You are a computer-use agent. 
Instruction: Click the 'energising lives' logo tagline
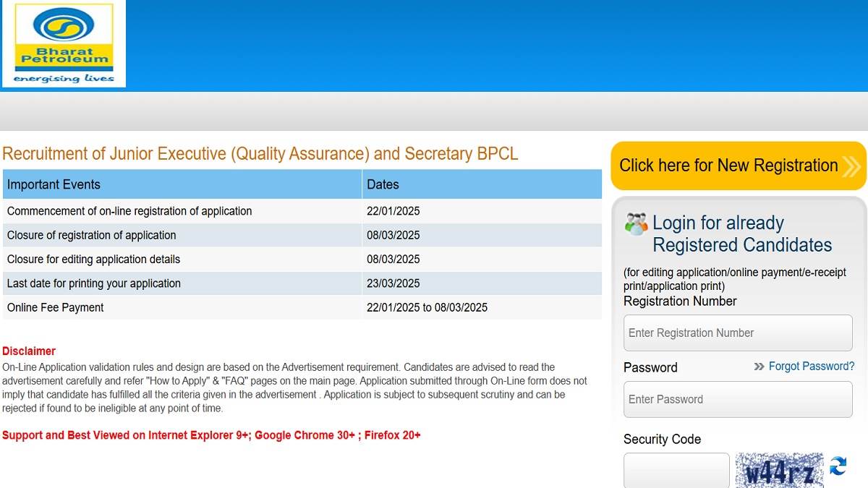[x=64, y=80]
